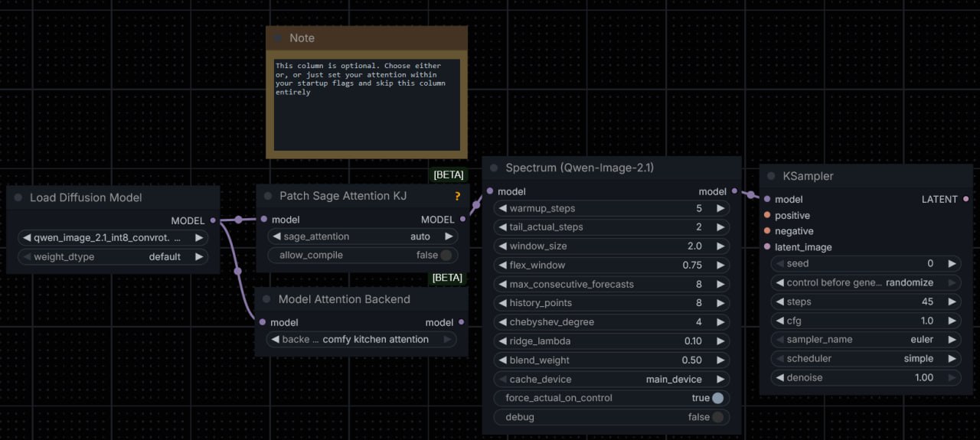Click KSampler LATENT output socket
Image resolution: width=980 pixels, height=440 pixels.
966,199
